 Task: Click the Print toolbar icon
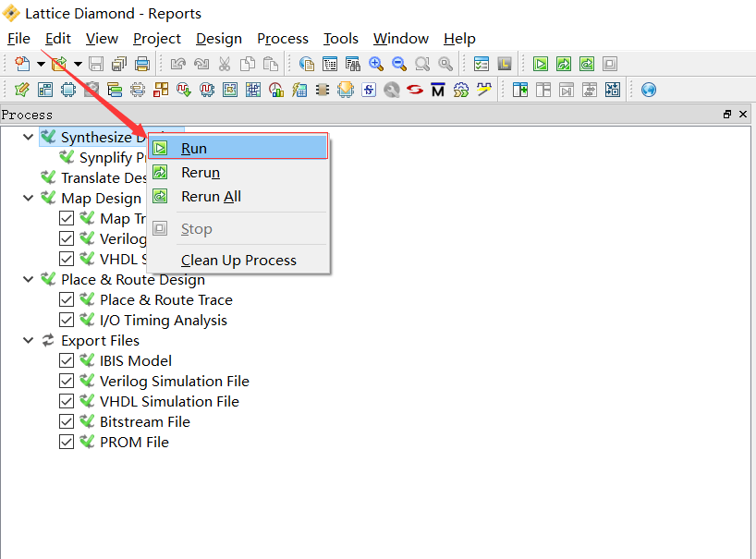(142, 64)
